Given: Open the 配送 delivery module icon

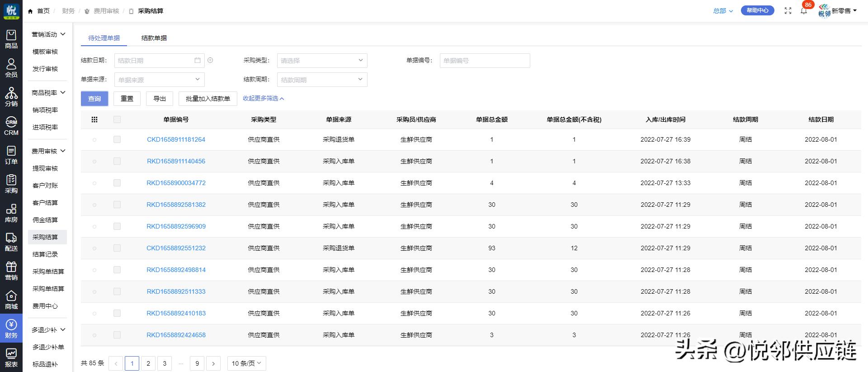Looking at the screenshot, I should tap(11, 242).
